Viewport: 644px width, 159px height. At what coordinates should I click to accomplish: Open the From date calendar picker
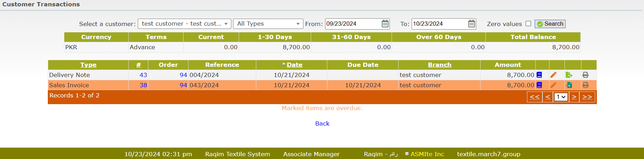[x=385, y=24]
